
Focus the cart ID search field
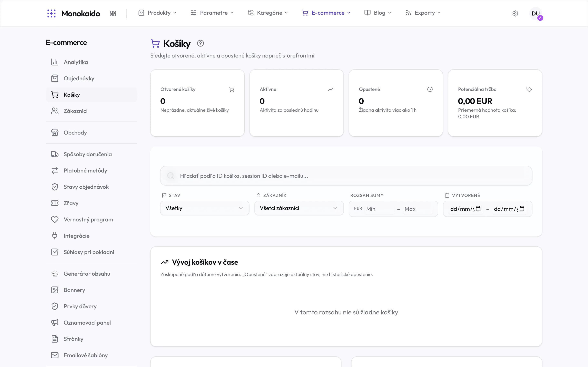(346, 176)
